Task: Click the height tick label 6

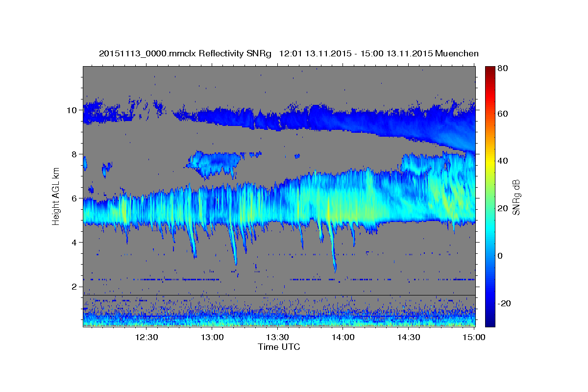Action: click(75, 198)
